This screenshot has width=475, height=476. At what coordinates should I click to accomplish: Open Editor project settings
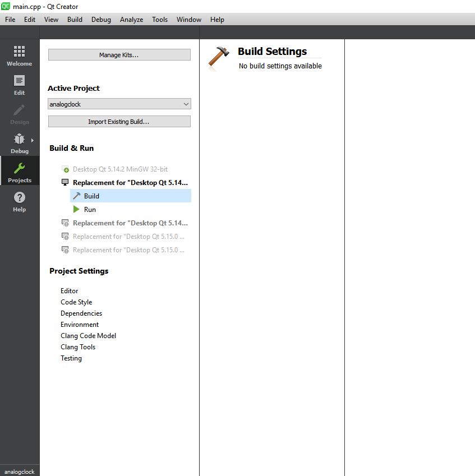(69, 291)
